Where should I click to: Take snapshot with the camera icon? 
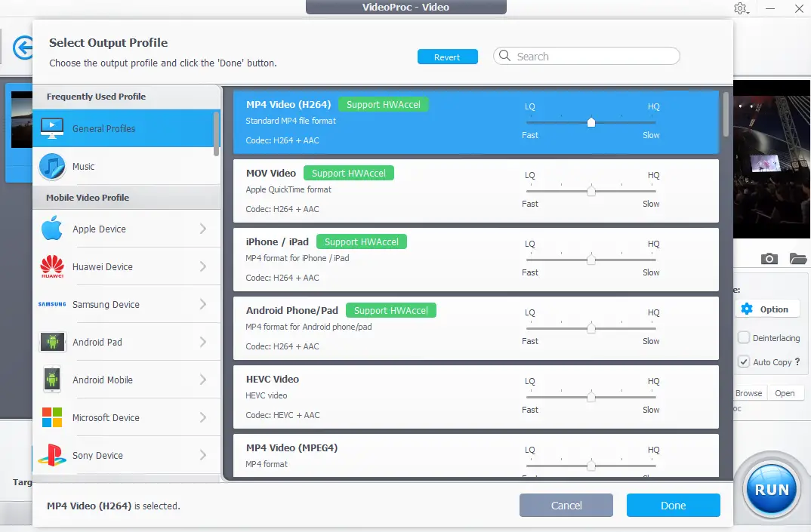[769, 259]
